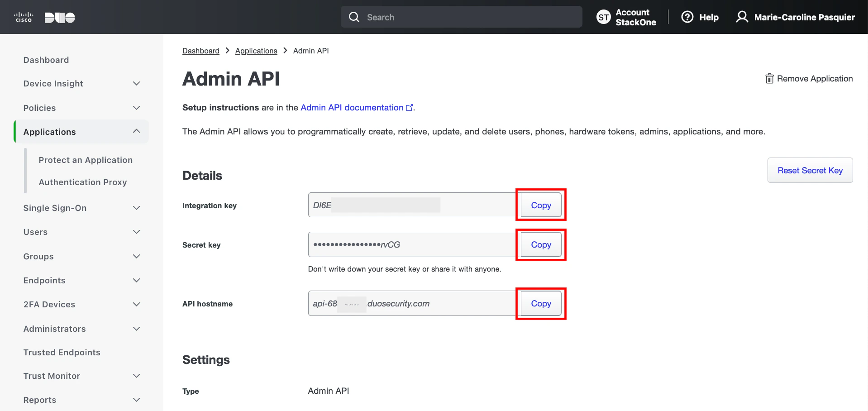Click the trash icon for Remove Application

point(769,79)
